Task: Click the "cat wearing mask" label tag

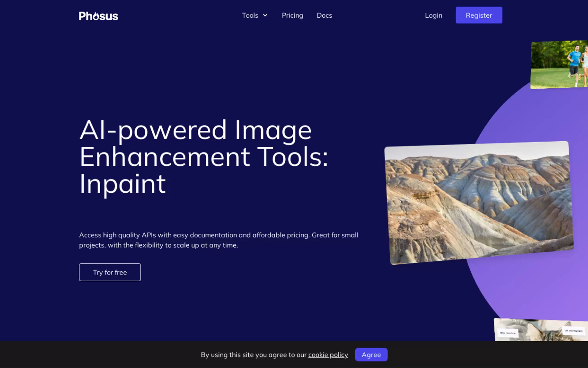Action: coord(573,330)
